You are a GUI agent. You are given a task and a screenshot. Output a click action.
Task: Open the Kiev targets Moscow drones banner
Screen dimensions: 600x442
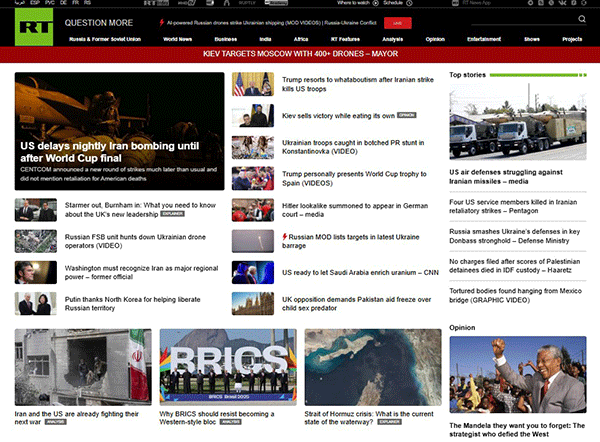coord(300,54)
